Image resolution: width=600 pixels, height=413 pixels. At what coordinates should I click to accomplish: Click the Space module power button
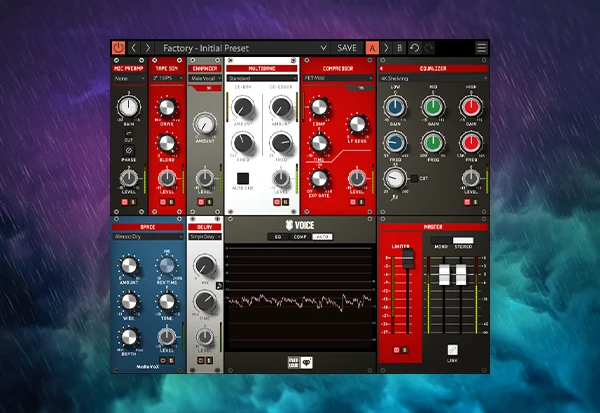click(163, 360)
